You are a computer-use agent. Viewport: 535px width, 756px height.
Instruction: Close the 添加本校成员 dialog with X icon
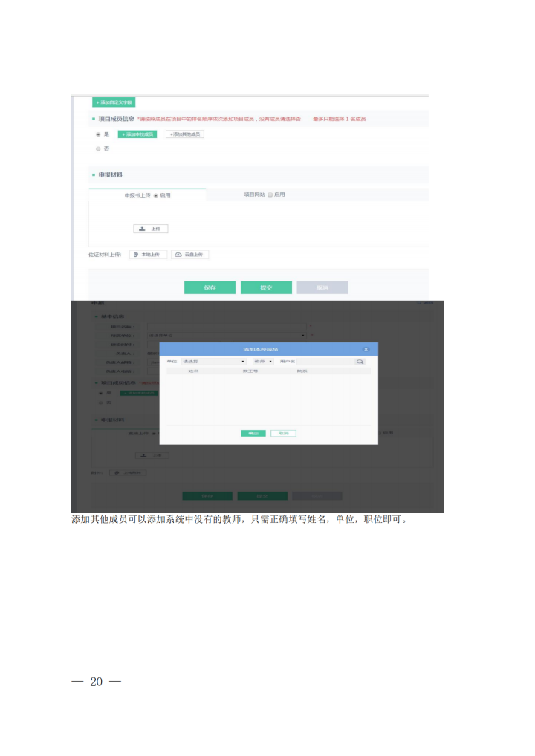[x=366, y=348]
